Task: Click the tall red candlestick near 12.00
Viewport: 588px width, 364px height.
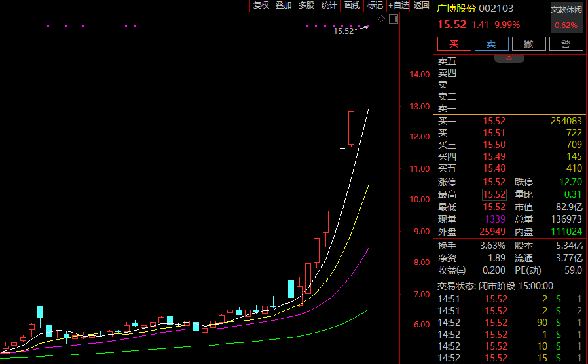Action: point(351,128)
